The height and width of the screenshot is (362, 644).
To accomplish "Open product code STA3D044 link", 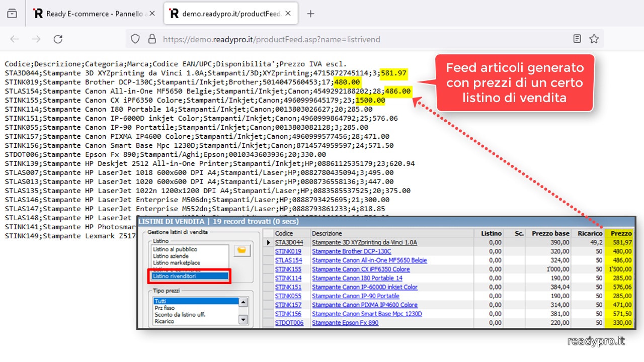I will tap(289, 242).
